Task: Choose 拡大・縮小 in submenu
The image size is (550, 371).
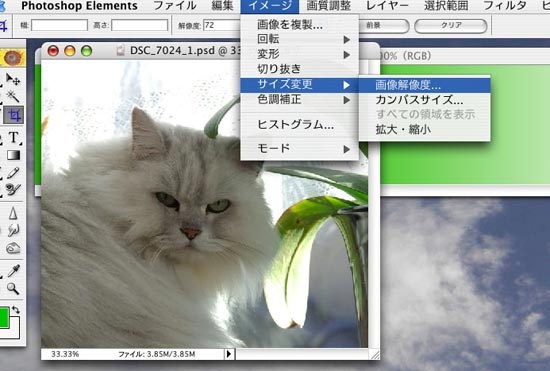Action: [424, 130]
